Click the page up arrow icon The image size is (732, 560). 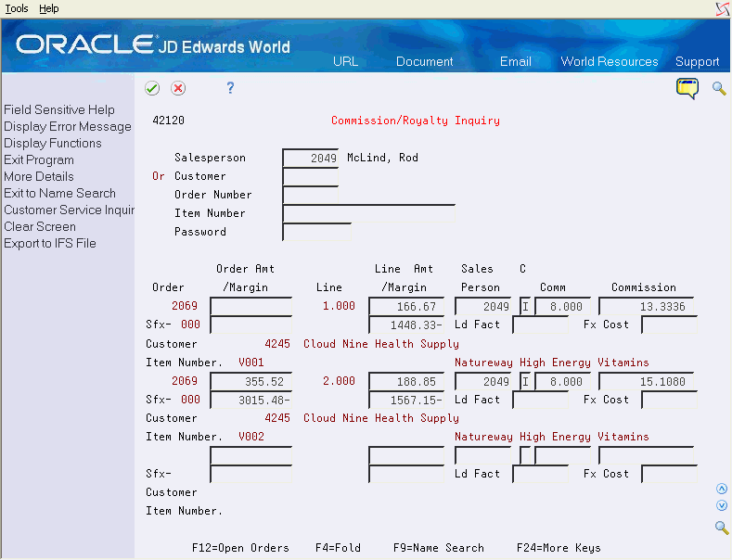722,489
